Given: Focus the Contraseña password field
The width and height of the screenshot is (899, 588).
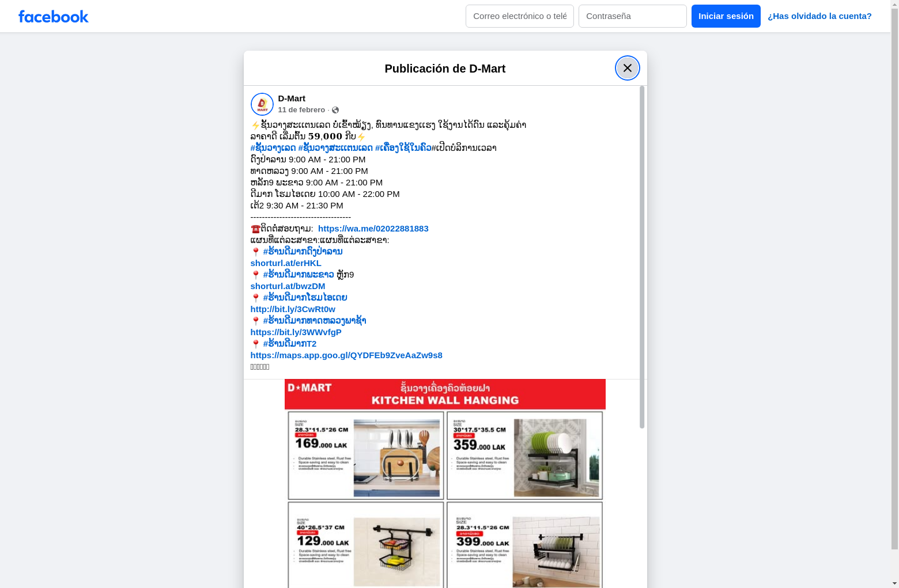Looking at the screenshot, I should [x=633, y=16].
